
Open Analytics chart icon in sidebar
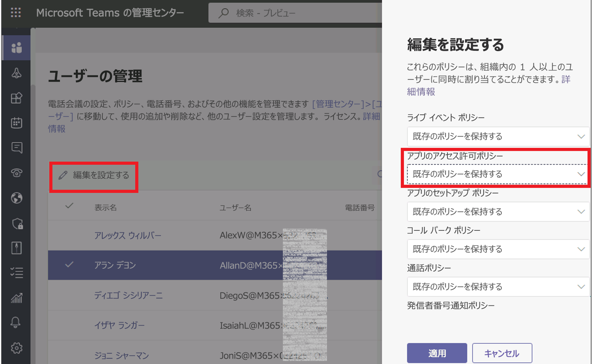[x=17, y=298]
